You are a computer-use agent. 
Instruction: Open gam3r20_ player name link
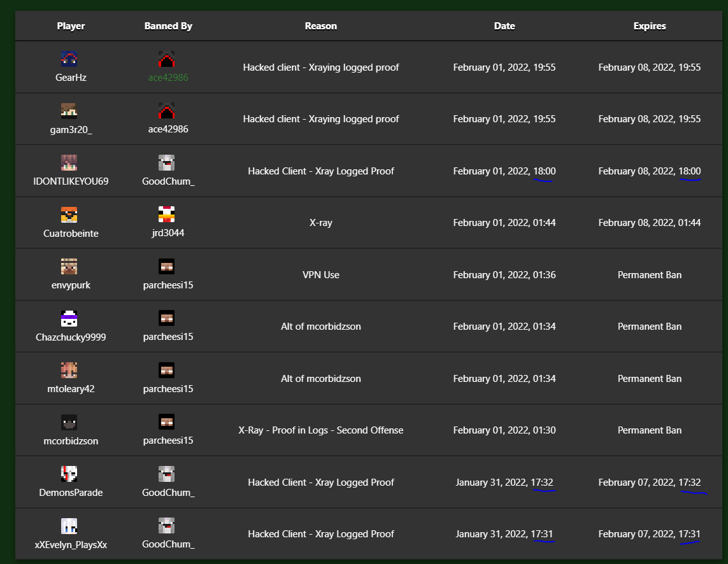tap(71, 129)
